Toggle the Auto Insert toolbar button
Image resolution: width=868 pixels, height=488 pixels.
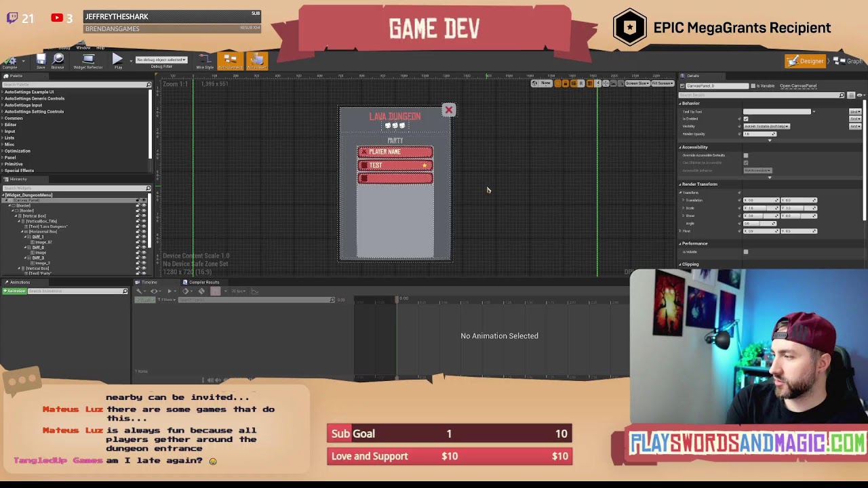pyautogui.click(x=256, y=62)
